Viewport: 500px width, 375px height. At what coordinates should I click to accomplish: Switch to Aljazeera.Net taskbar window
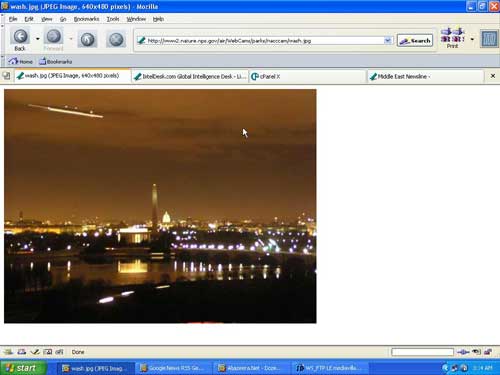(x=251, y=368)
